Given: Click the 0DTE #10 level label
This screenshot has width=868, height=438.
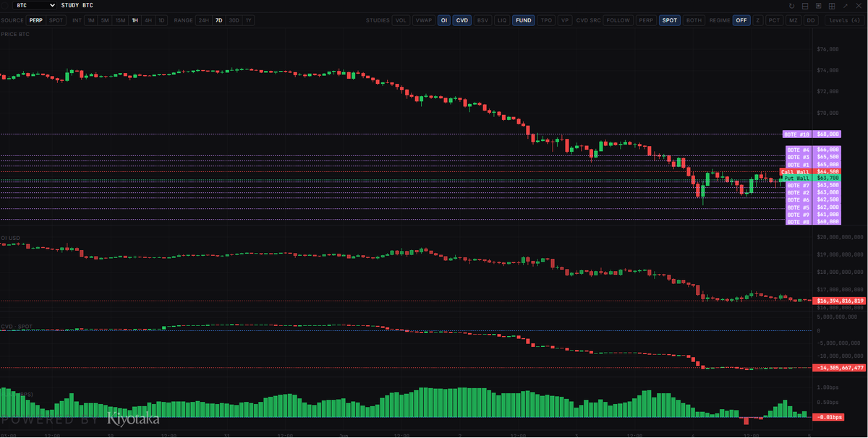Looking at the screenshot, I should [x=798, y=134].
